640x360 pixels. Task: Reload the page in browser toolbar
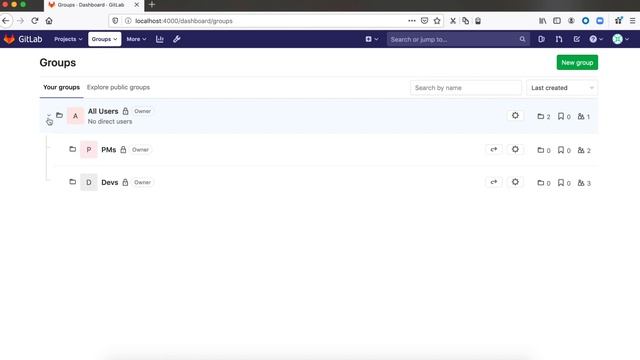point(35,21)
